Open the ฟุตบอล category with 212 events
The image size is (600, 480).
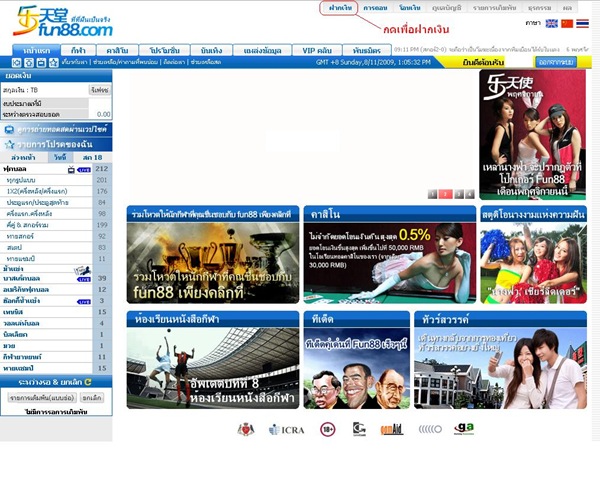pyautogui.click(x=56, y=169)
